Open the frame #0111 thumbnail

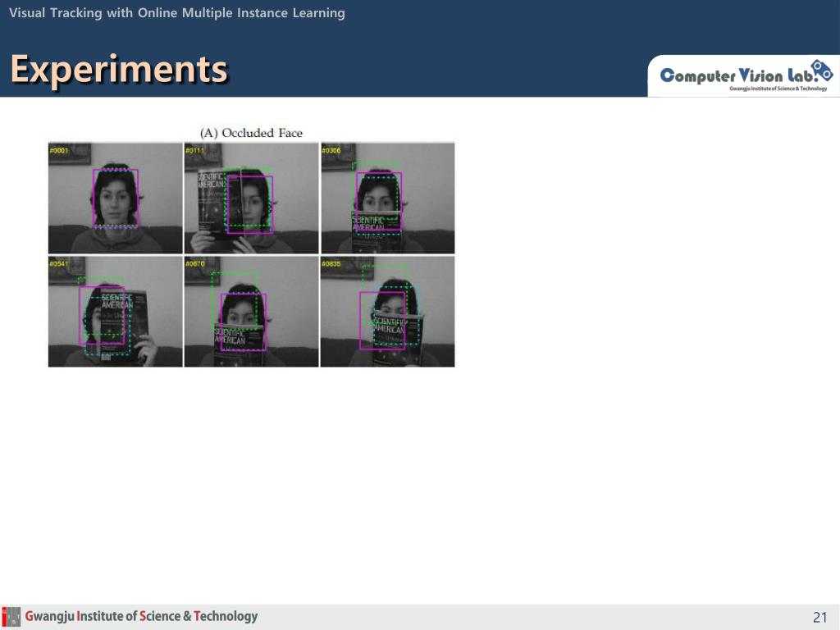pos(251,199)
